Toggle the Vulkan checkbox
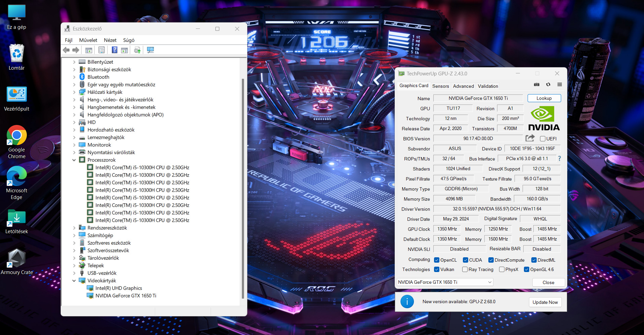The image size is (644, 335). pyautogui.click(x=437, y=269)
